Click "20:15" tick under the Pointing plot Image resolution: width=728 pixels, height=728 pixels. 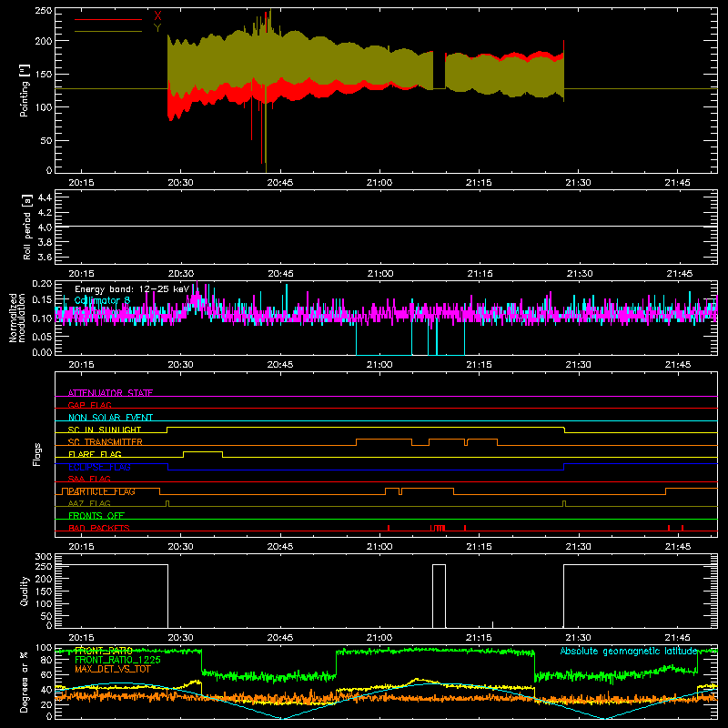81,183
